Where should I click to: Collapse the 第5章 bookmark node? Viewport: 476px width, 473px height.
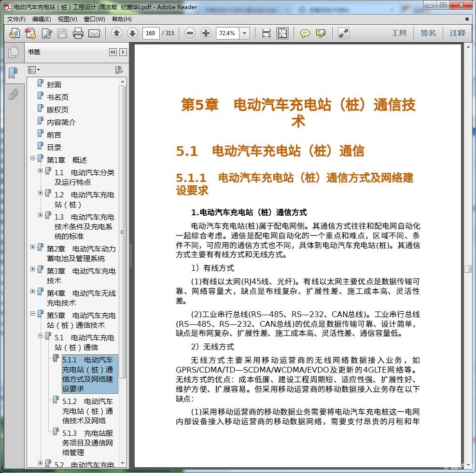click(x=33, y=314)
